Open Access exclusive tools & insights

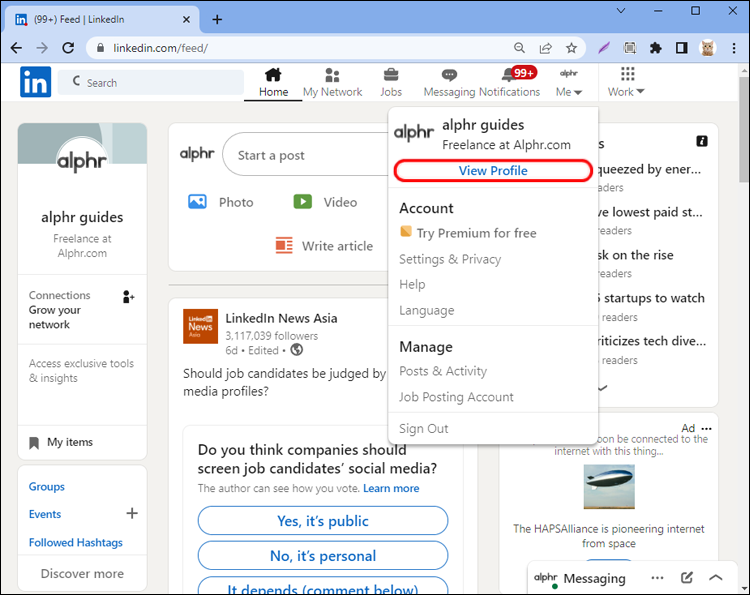pyautogui.click(x=81, y=371)
